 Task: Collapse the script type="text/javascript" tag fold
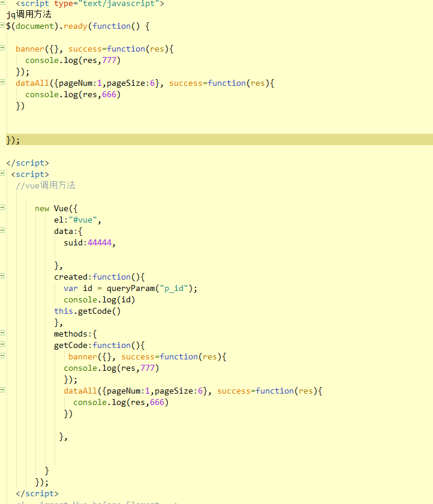[2, 2]
